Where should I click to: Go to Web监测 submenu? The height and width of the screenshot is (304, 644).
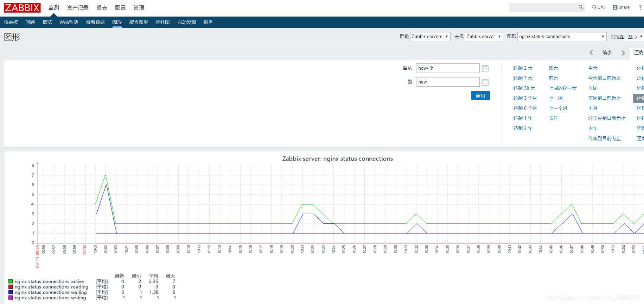pos(69,22)
